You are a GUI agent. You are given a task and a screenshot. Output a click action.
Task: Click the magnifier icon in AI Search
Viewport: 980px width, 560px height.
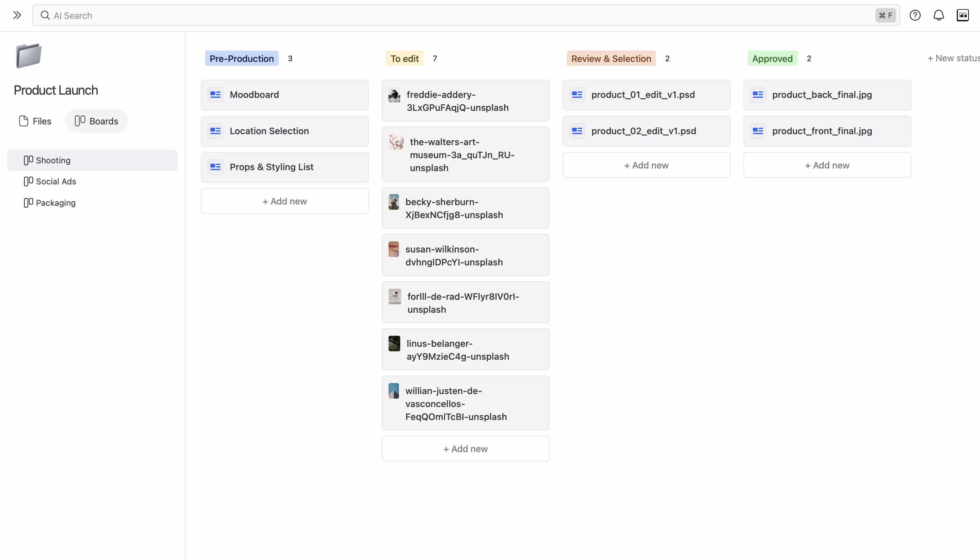click(45, 15)
